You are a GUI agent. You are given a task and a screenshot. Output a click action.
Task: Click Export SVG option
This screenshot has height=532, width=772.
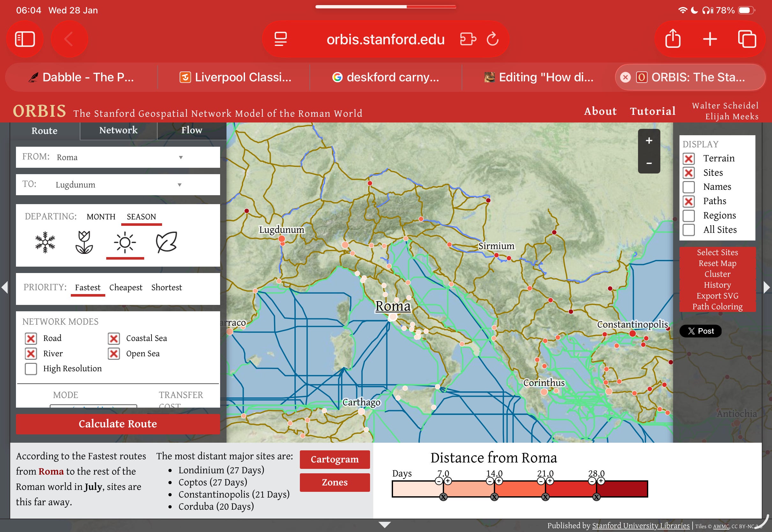tap(717, 296)
